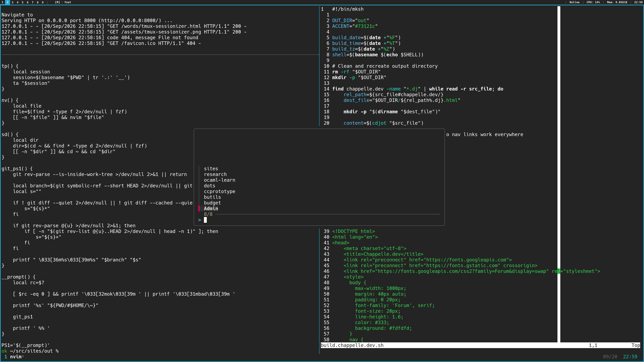Viewport: 644px width, 362px height.
Task: Click the fzf 8/8 match counter
Action: coord(208,214)
